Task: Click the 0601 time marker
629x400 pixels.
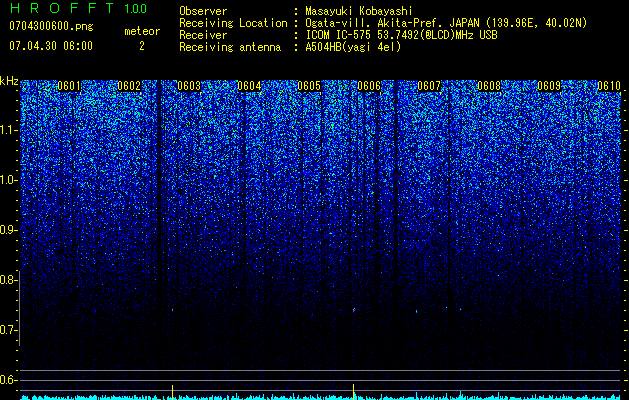Action: pyautogui.click(x=69, y=86)
